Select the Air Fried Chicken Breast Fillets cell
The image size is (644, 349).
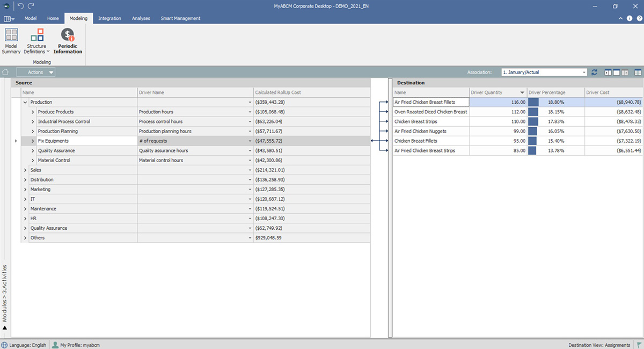[x=431, y=102]
